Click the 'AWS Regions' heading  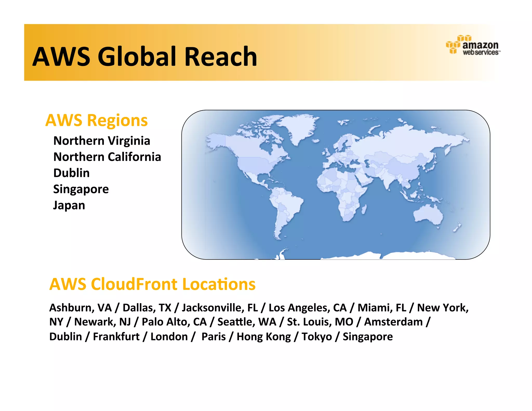pyautogui.click(x=96, y=121)
